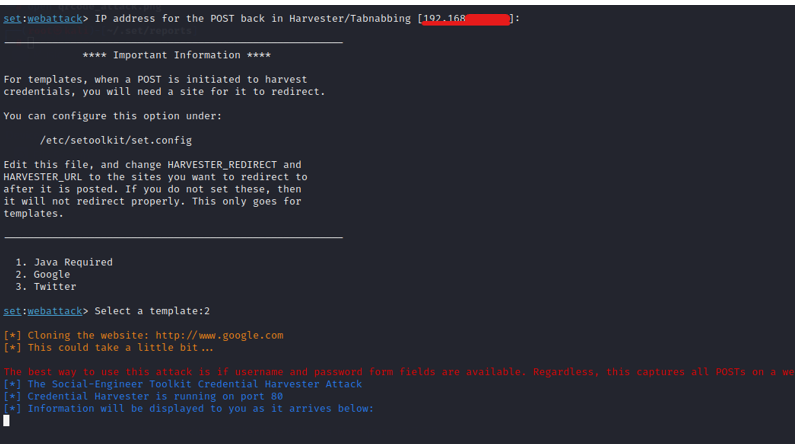Click the top set:webattack prompt

coord(44,19)
